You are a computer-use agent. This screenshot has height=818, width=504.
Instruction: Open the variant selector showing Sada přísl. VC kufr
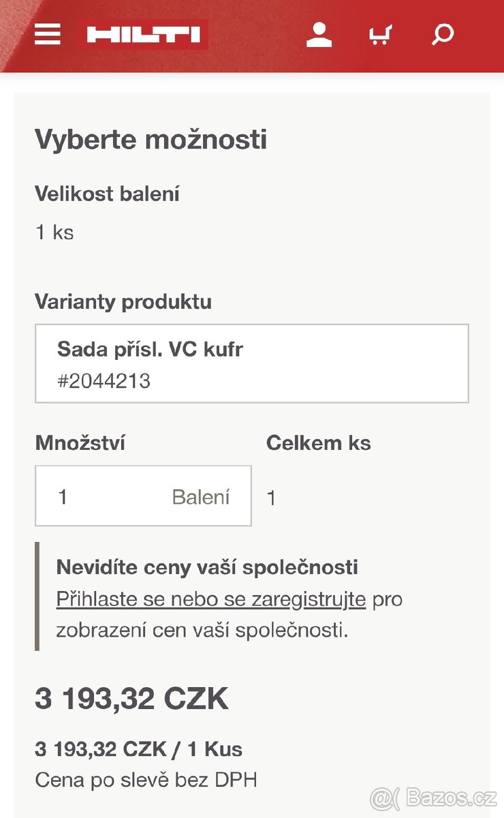[251, 363]
